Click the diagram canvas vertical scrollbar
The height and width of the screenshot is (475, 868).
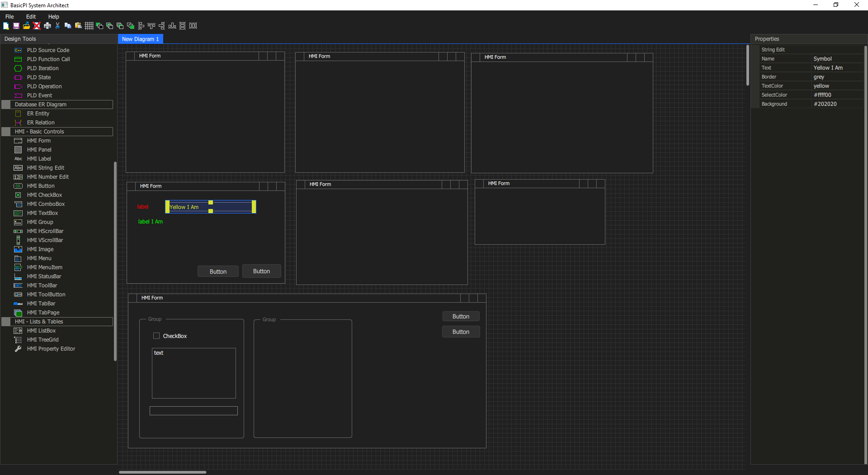[x=748, y=65]
